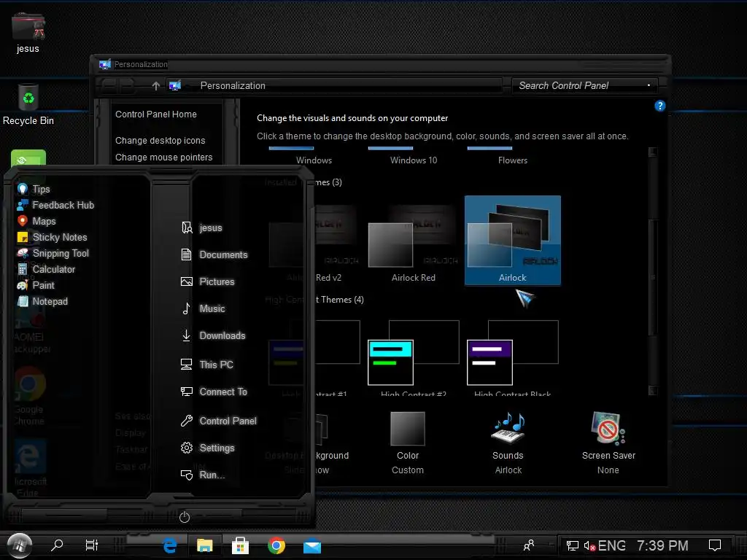Click Connect To in Start menu
The width and height of the screenshot is (747, 560).
click(x=214, y=392)
